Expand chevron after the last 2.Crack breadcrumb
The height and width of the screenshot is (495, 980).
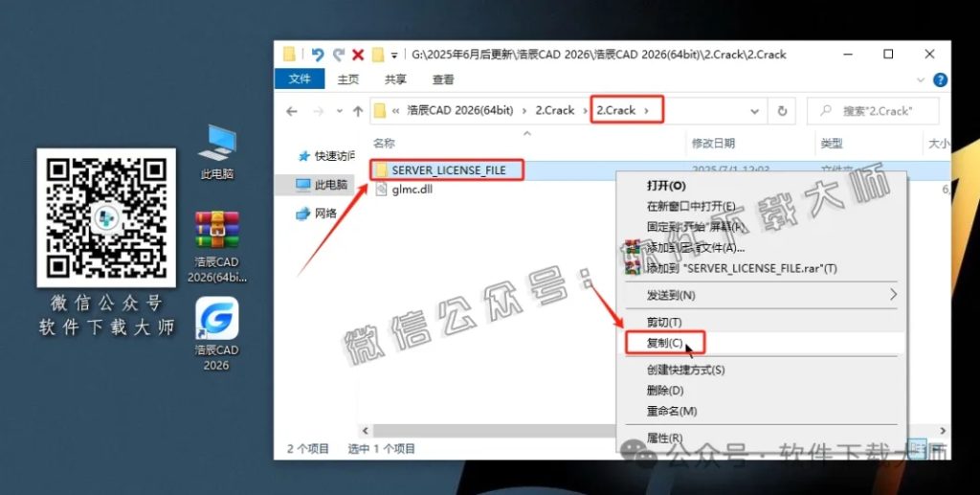(646, 111)
